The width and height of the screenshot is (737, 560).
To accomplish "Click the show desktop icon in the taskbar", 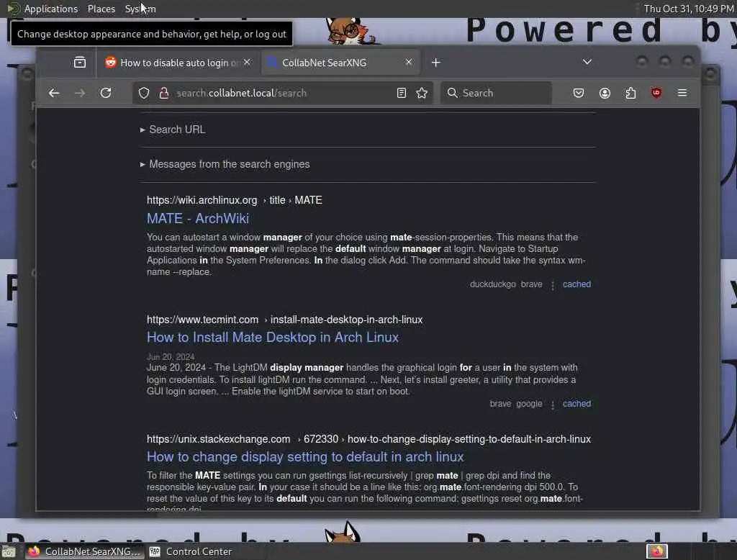I will pyautogui.click(x=9, y=551).
